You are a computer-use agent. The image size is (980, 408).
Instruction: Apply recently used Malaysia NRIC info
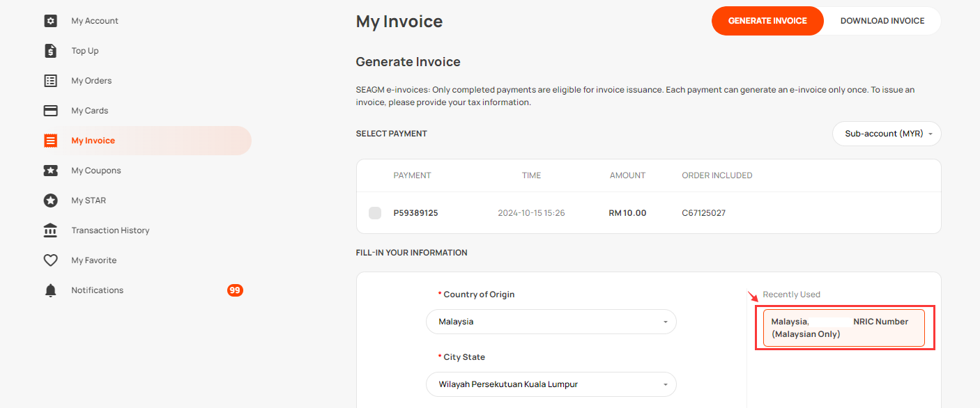pyautogui.click(x=844, y=328)
